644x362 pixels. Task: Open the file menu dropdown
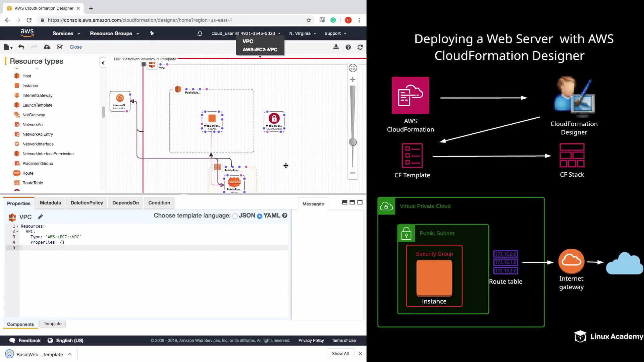click(8, 47)
